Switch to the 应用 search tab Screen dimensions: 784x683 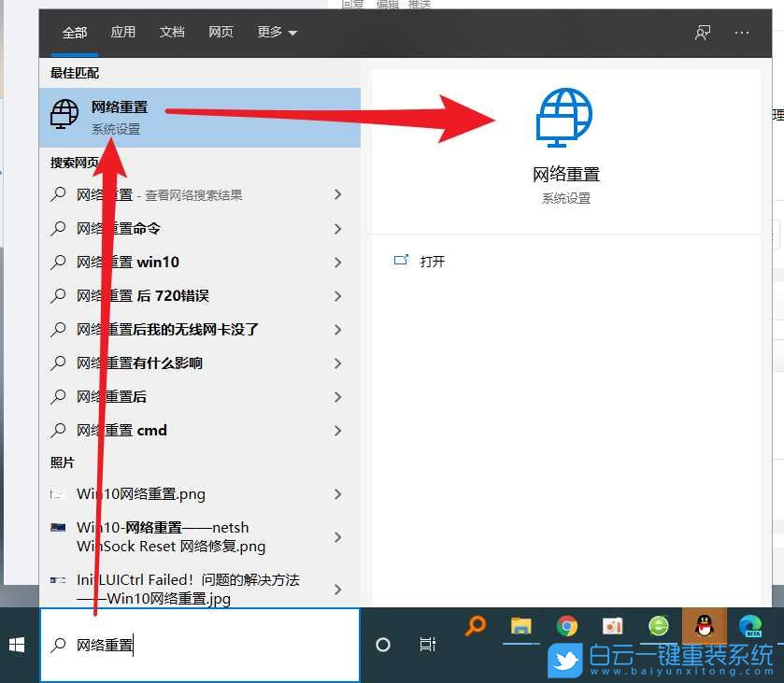(123, 33)
